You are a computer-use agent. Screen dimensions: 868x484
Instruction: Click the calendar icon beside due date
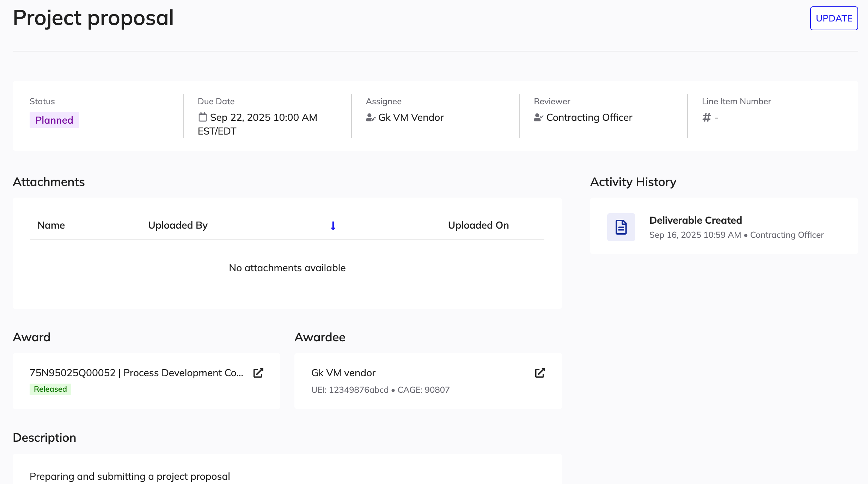(202, 117)
